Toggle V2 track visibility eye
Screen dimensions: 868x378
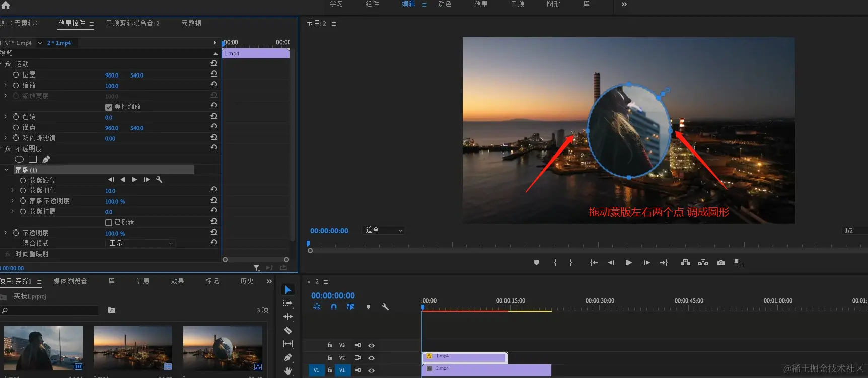pyautogui.click(x=371, y=358)
